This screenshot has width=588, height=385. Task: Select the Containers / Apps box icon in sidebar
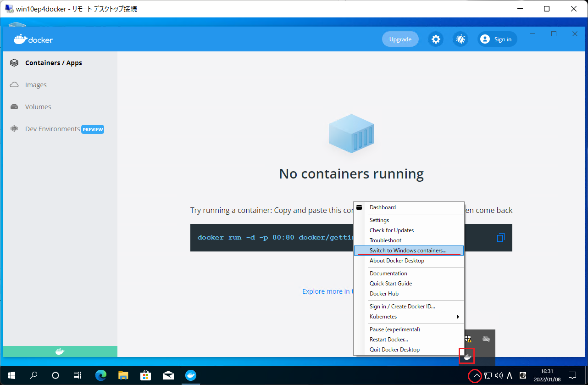14,62
